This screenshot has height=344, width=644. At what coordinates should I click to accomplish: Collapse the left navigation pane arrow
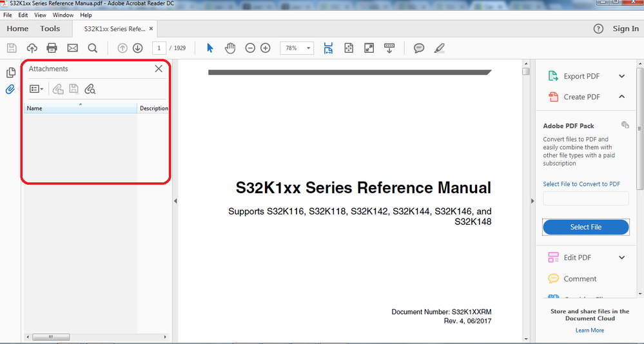(175, 201)
